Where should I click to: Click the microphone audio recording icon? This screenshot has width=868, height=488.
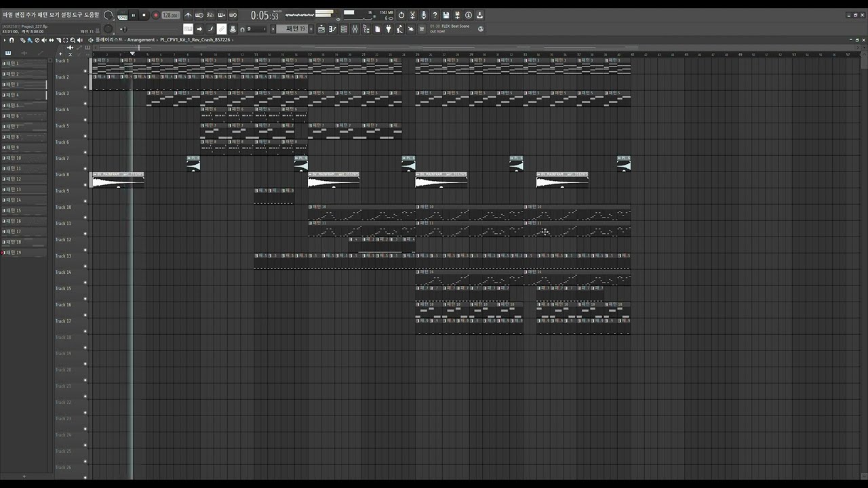point(424,15)
